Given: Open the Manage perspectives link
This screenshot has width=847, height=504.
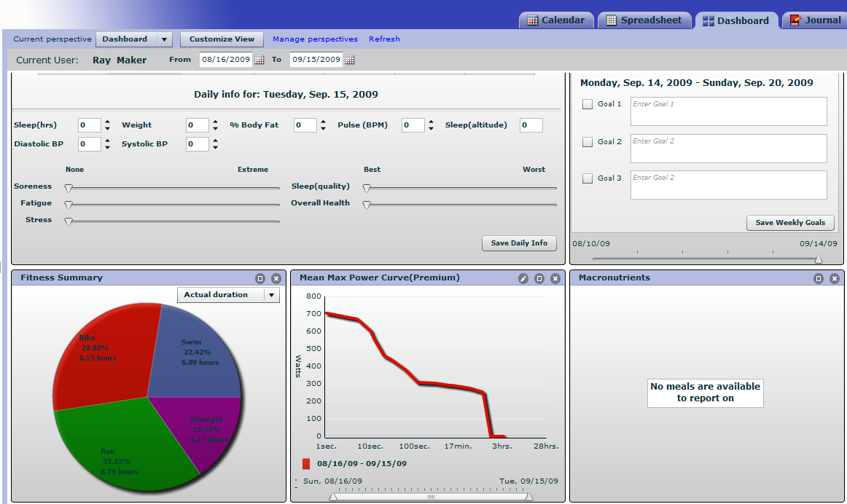Looking at the screenshot, I should [315, 39].
